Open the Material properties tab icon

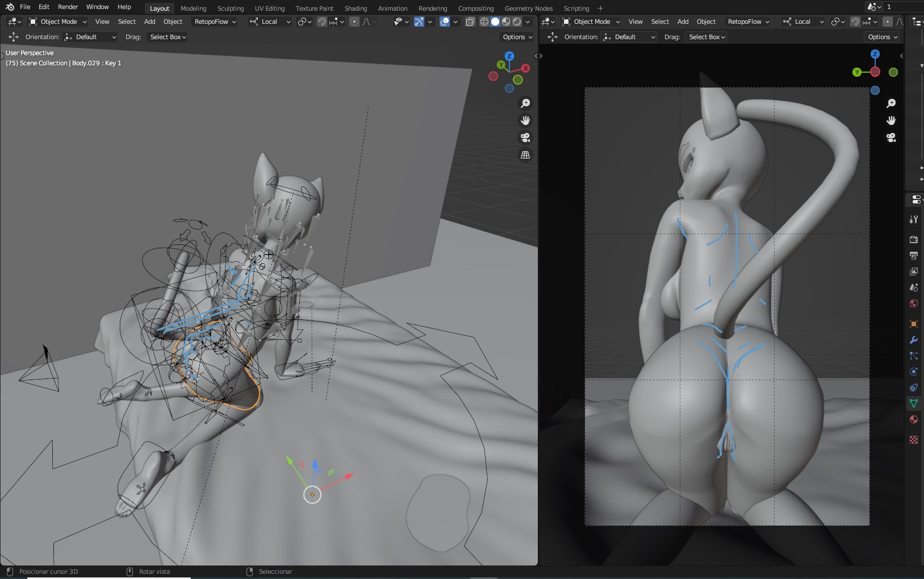[914, 419]
